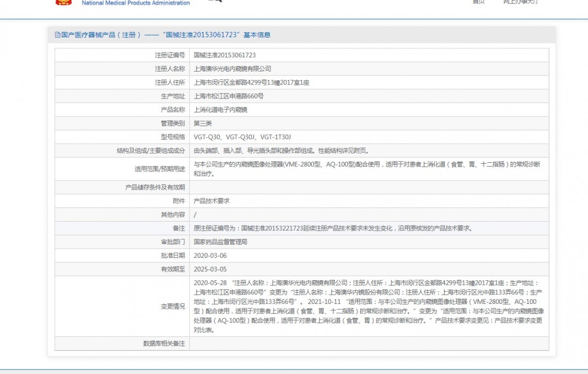Viewport: 588px width, 374px height.
Task: Click the 产品名称 label
Action: pyautogui.click(x=173, y=110)
